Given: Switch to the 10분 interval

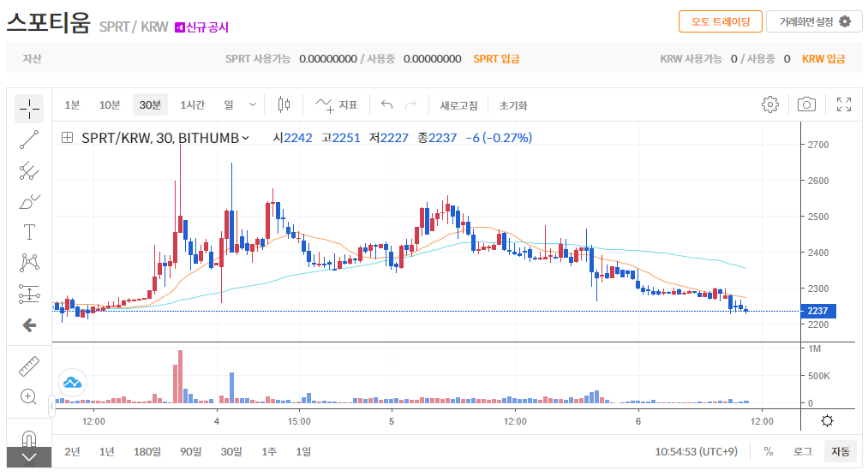Looking at the screenshot, I should point(110,104).
